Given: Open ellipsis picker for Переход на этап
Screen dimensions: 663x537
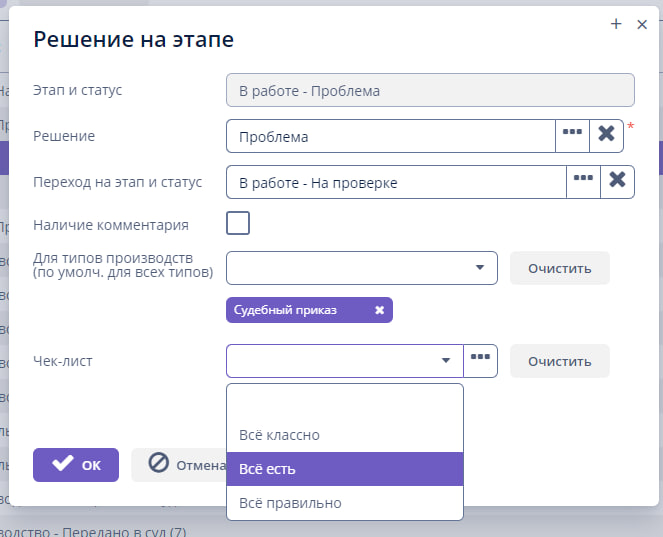Looking at the screenshot, I should [583, 182].
